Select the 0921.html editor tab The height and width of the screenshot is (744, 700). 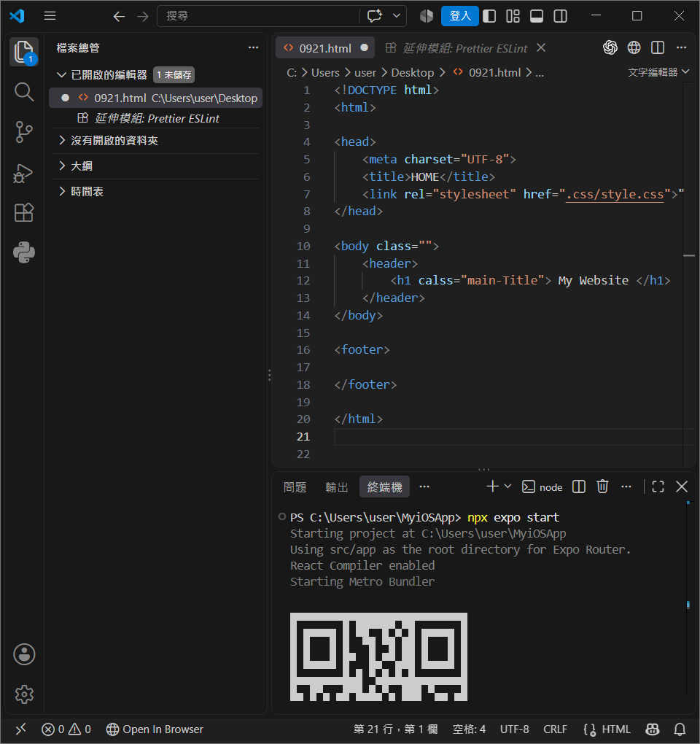[325, 48]
